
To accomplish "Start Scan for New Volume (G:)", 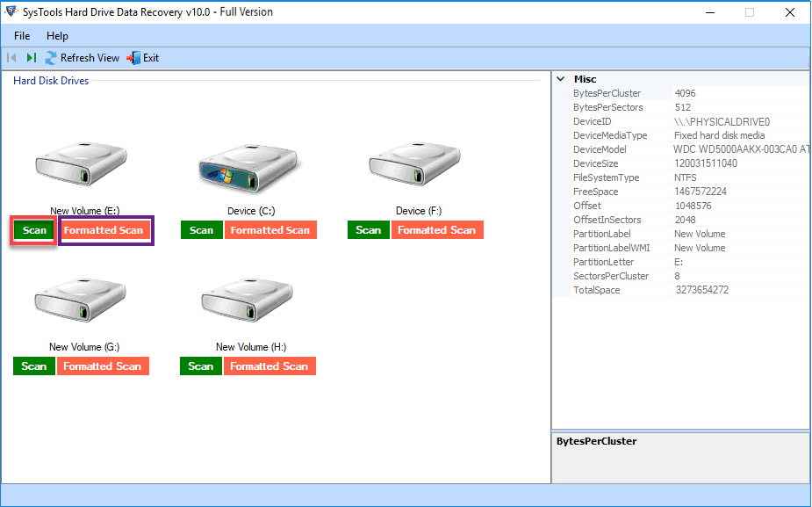I will tap(34, 366).
